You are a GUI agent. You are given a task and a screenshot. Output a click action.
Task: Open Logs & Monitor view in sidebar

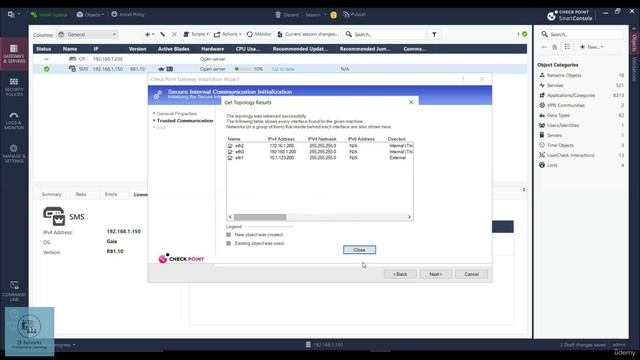(14, 121)
